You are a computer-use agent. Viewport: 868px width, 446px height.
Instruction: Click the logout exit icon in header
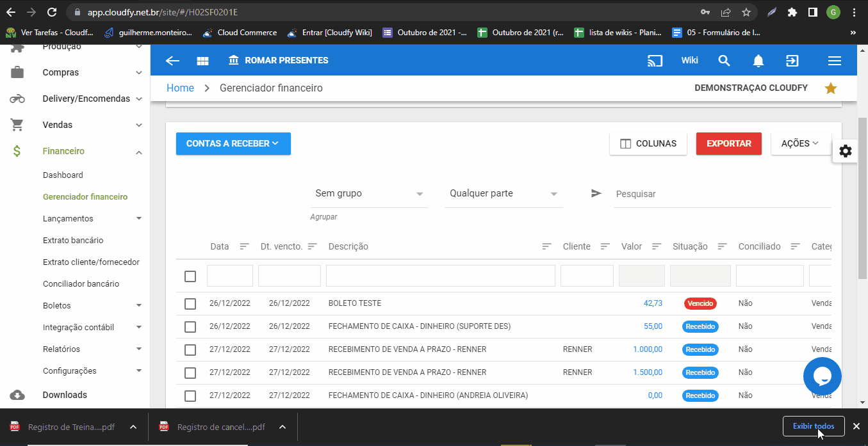(x=792, y=61)
